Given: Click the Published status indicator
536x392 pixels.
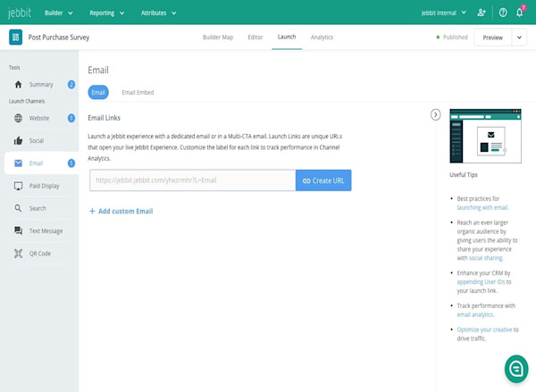Looking at the screenshot, I should (x=452, y=37).
